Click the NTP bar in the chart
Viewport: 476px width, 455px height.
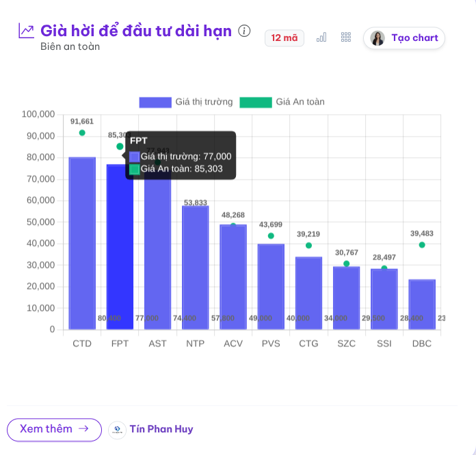[196, 266]
